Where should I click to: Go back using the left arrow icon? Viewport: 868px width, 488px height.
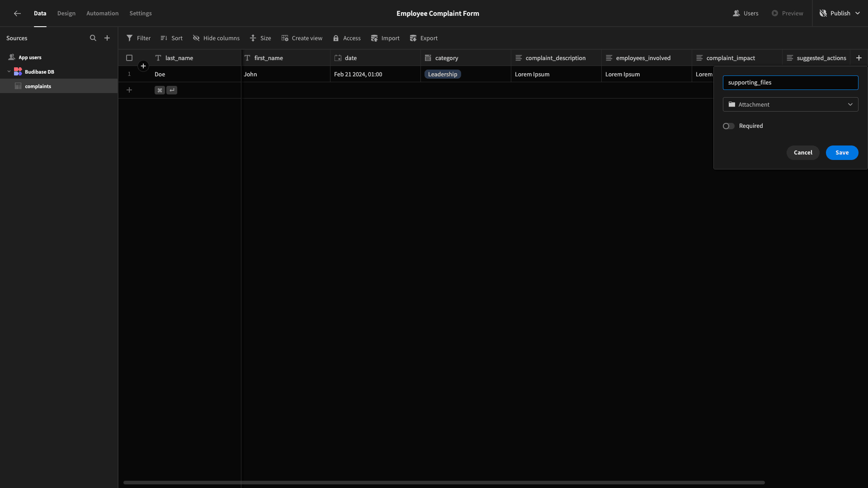[x=17, y=14]
